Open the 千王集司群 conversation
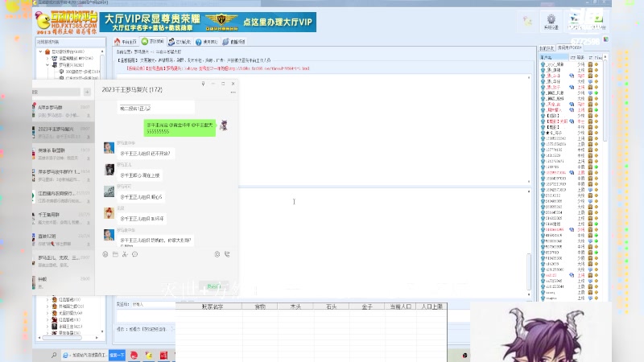644x362 pixels. 64,218
